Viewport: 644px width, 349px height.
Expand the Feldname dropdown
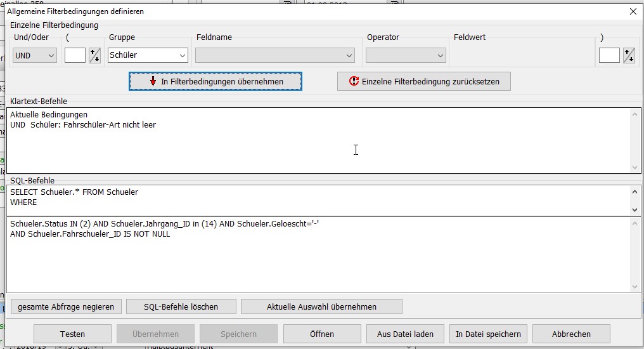[x=274, y=55]
